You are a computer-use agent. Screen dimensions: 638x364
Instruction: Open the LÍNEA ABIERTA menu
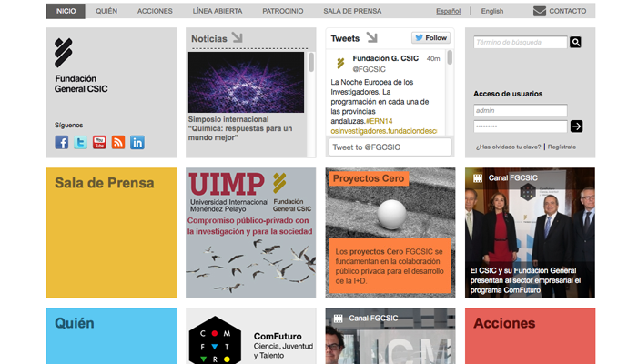point(218,11)
